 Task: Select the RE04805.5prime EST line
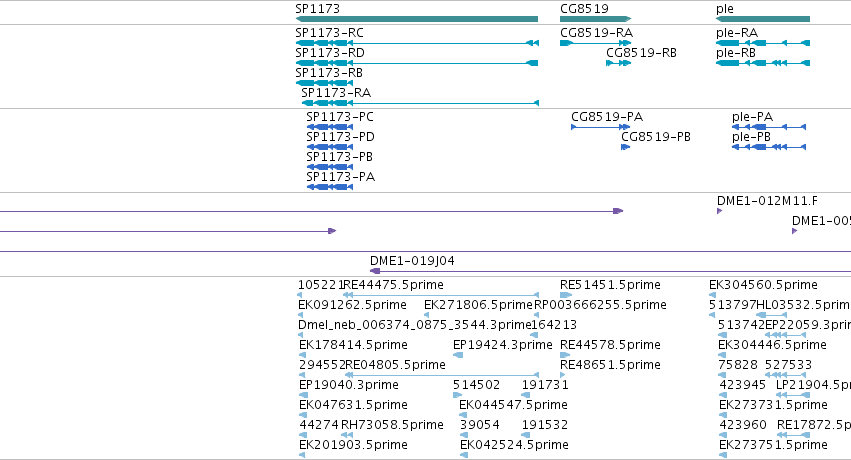[442, 375]
